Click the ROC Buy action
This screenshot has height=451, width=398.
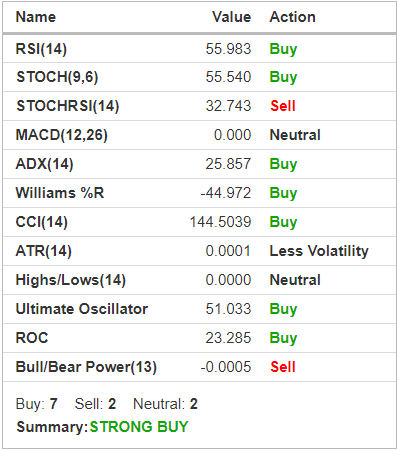point(283,338)
